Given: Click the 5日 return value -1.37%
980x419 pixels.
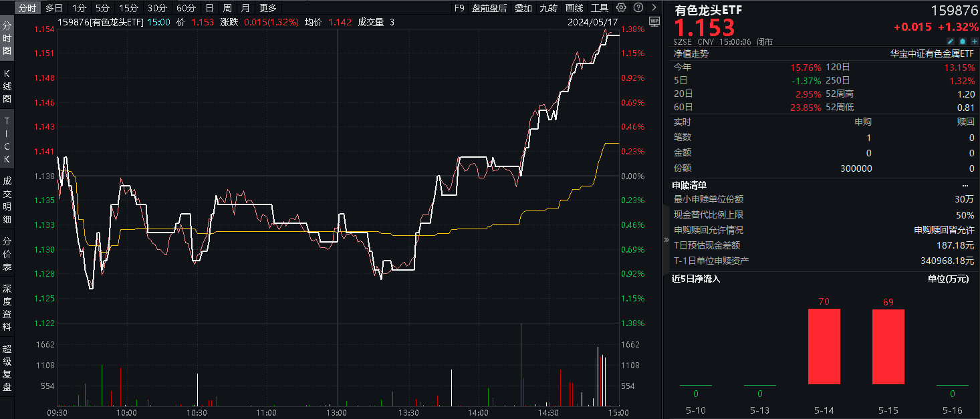Looking at the screenshot, I should tap(807, 80).
